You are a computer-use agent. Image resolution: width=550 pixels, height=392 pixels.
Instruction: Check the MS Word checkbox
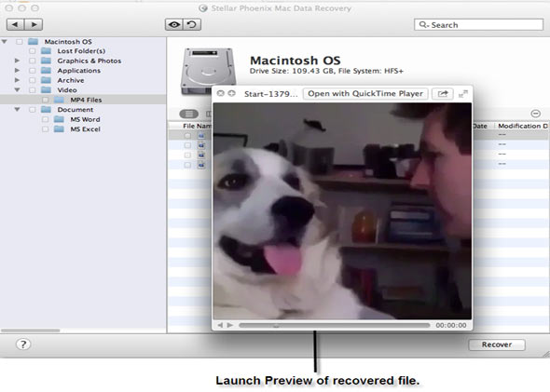46,120
